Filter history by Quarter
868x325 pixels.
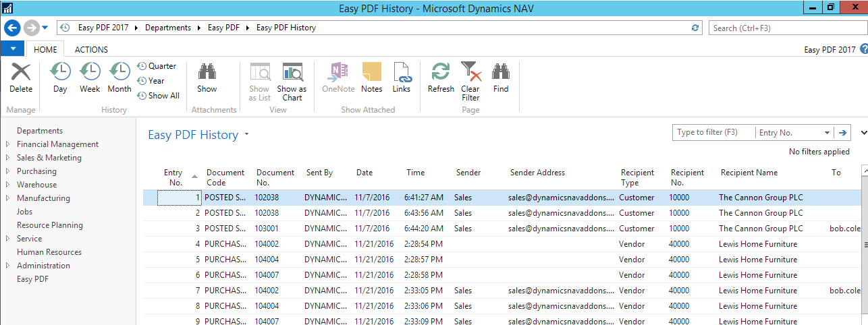pos(157,66)
